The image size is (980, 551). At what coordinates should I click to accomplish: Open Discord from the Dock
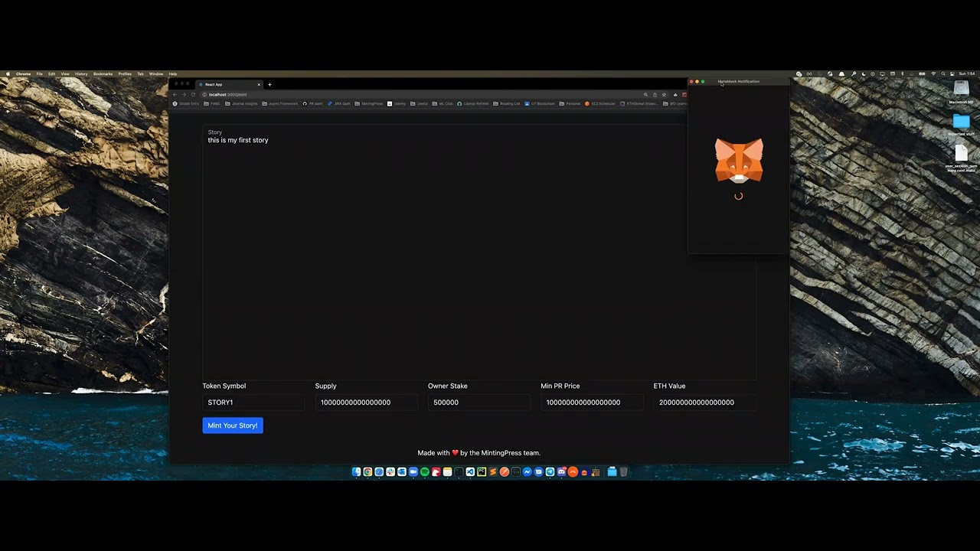(561, 472)
